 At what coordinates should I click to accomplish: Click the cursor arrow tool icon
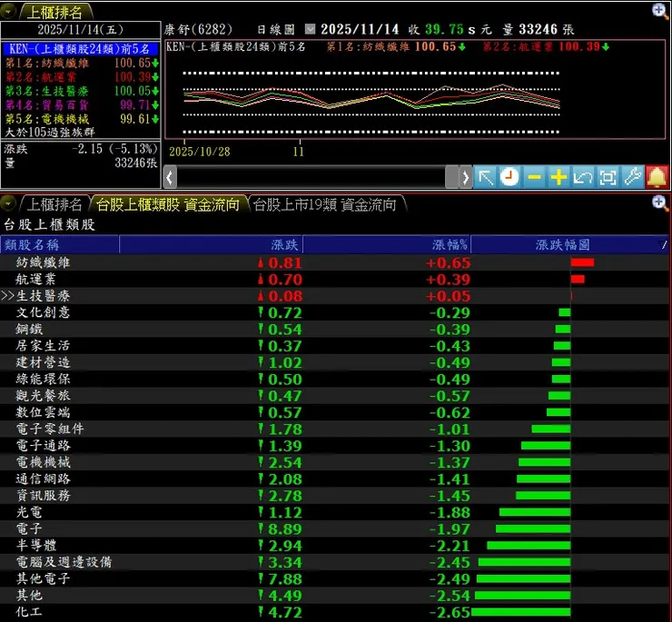tap(486, 177)
